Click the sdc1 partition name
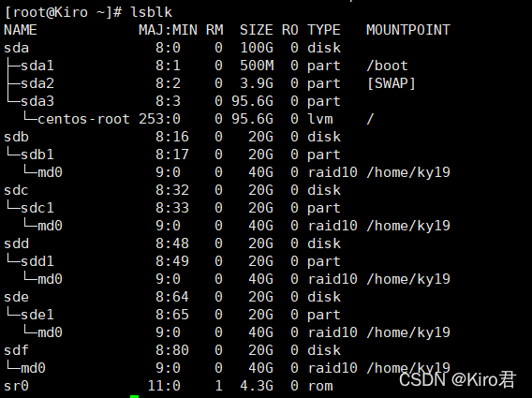532x398 pixels. click(x=37, y=208)
